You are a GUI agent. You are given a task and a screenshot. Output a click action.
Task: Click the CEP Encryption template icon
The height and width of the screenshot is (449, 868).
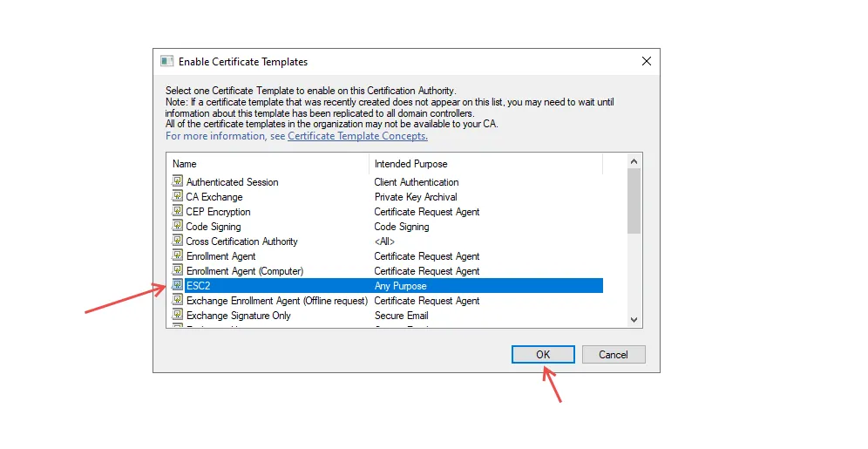click(178, 211)
